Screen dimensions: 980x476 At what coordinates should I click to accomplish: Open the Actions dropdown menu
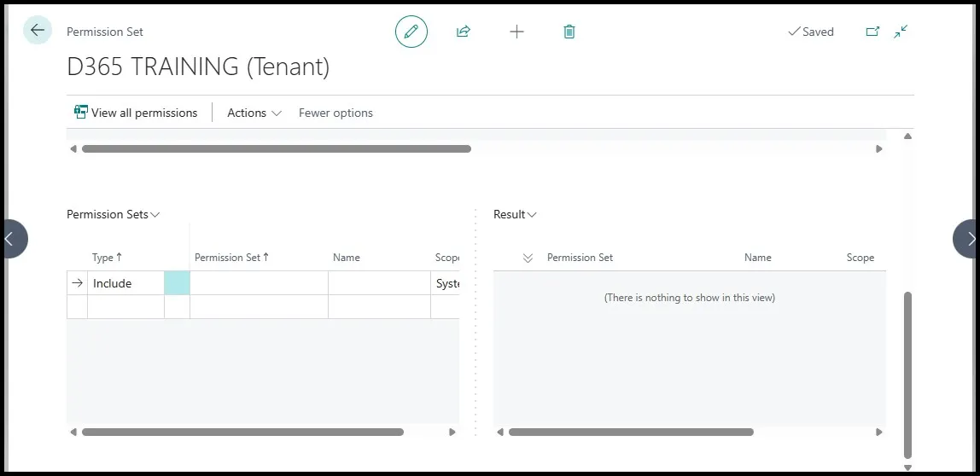tap(254, 113)
